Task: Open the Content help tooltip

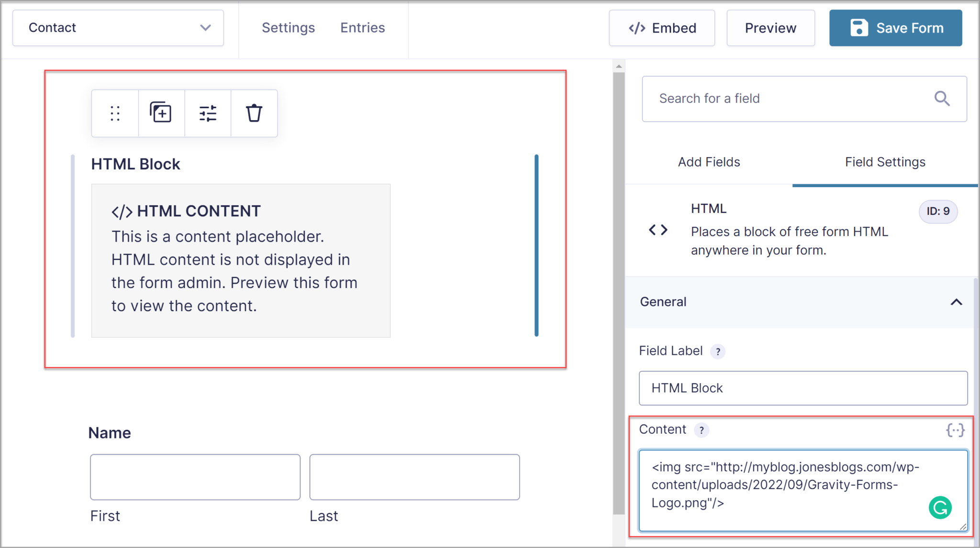Action: pos(702,430)
